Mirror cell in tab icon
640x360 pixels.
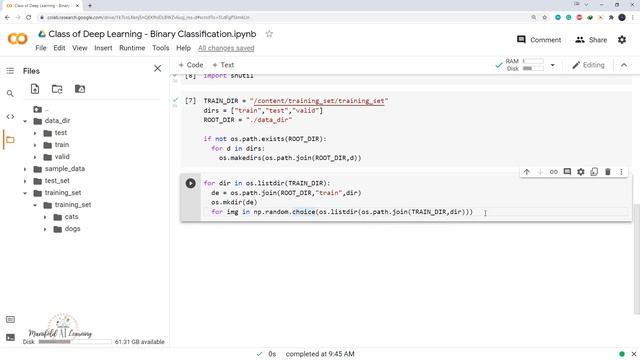pyautogui.click(x=594, y=172)
